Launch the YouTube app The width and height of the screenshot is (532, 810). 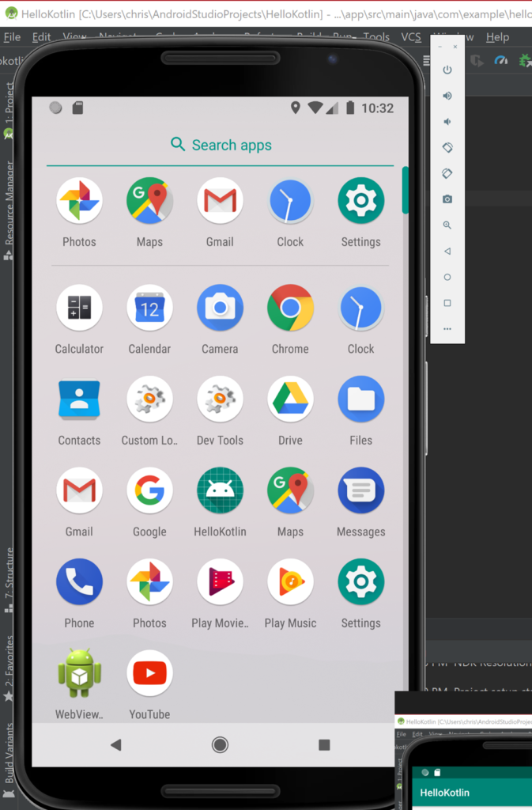coord(149,673)
